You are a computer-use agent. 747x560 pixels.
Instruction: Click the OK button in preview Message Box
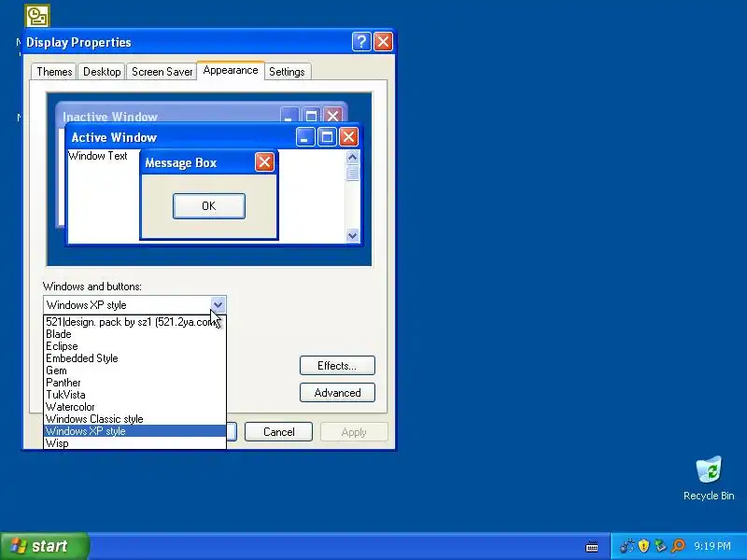pos(208,205)
